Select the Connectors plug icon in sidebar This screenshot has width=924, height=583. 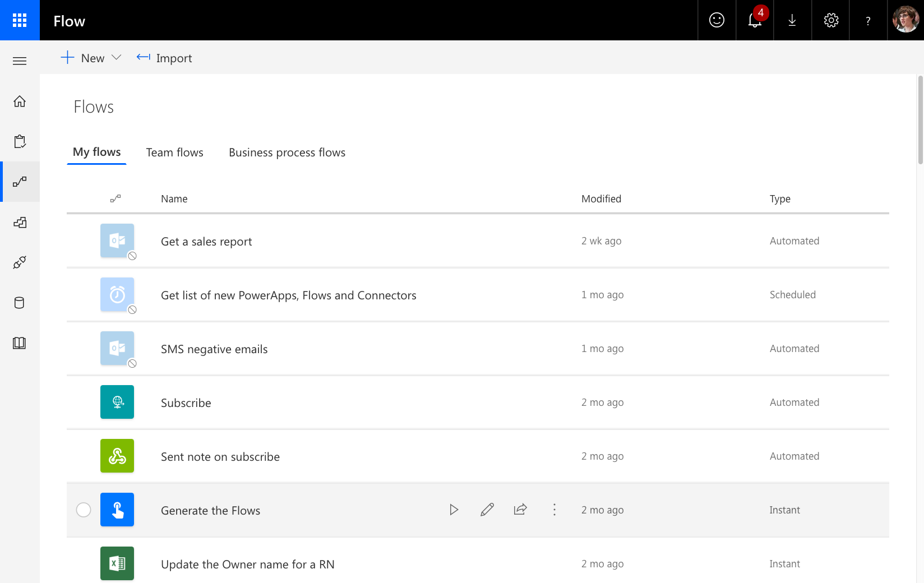[x=20, y=262]
